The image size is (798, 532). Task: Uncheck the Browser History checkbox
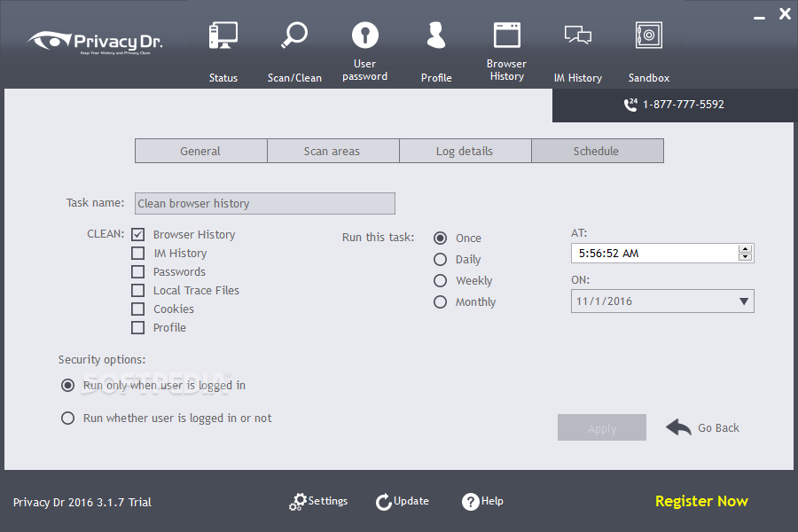click(x=138, y=234)
